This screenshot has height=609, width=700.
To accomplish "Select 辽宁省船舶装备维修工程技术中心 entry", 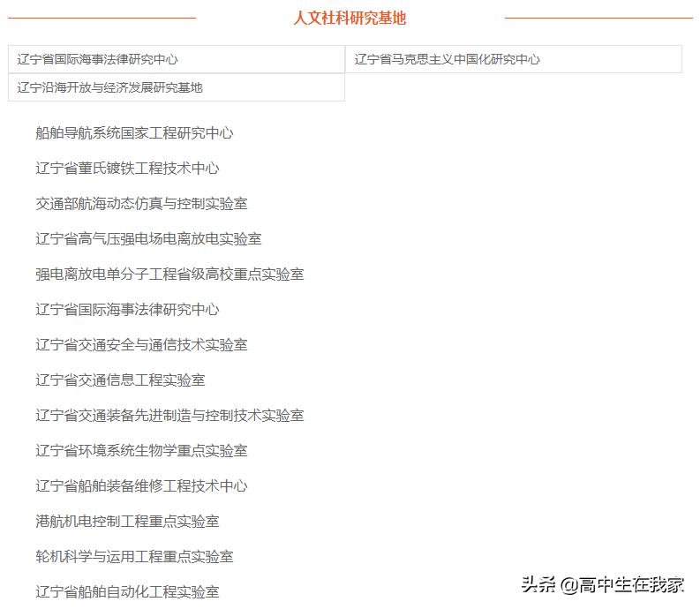I will pos(141,485).
